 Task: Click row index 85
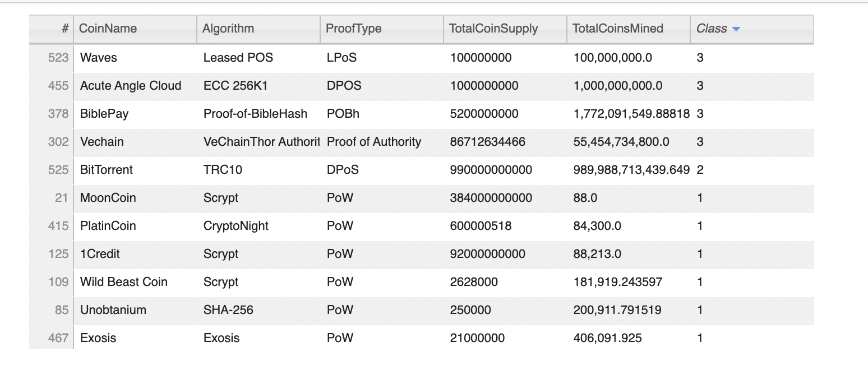tap(51, 310)
